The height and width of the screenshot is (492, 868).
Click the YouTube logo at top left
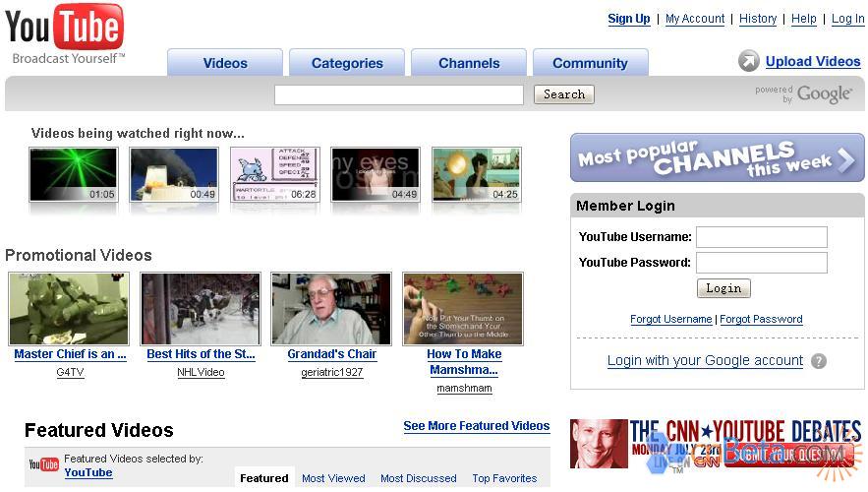tap(65, 33)
